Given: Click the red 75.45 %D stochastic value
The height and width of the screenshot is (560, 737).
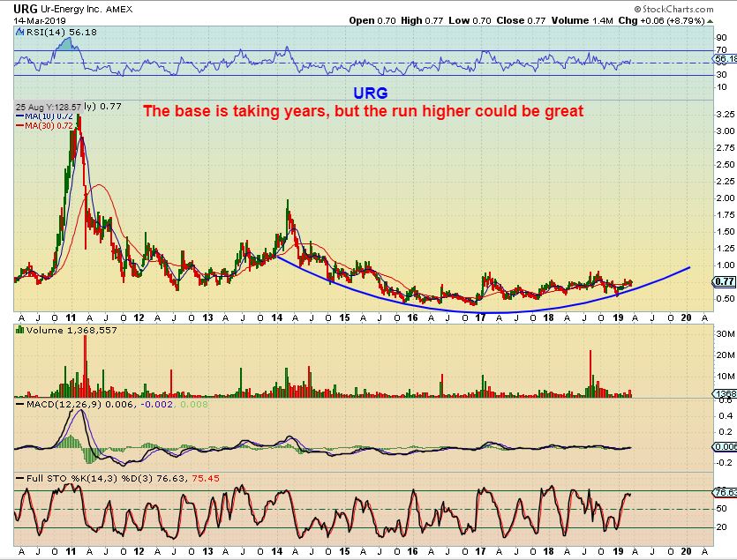Looking at the screenshot, I should (206, 478).
